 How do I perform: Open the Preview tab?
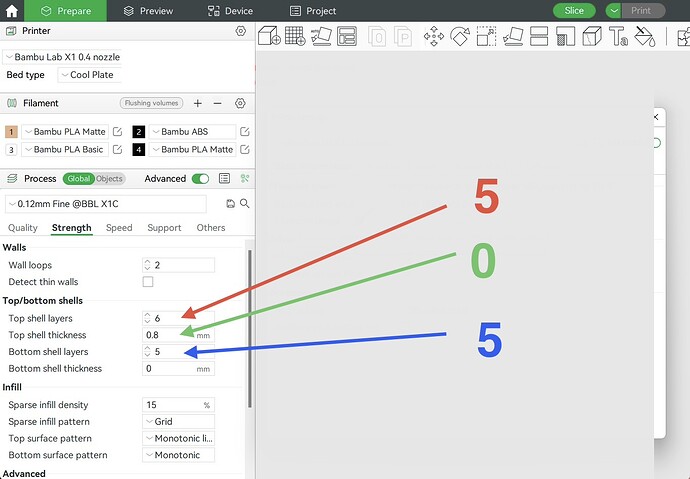148,11
